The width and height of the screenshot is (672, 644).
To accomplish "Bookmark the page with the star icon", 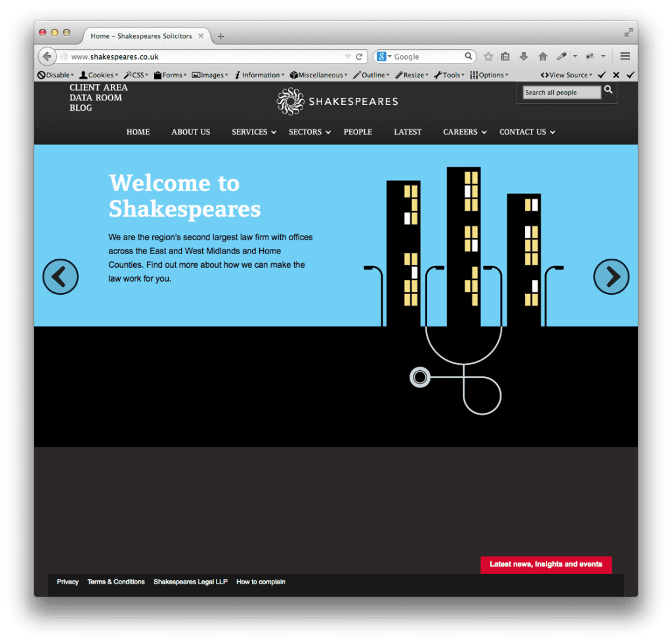I will (x=488, y=56).
